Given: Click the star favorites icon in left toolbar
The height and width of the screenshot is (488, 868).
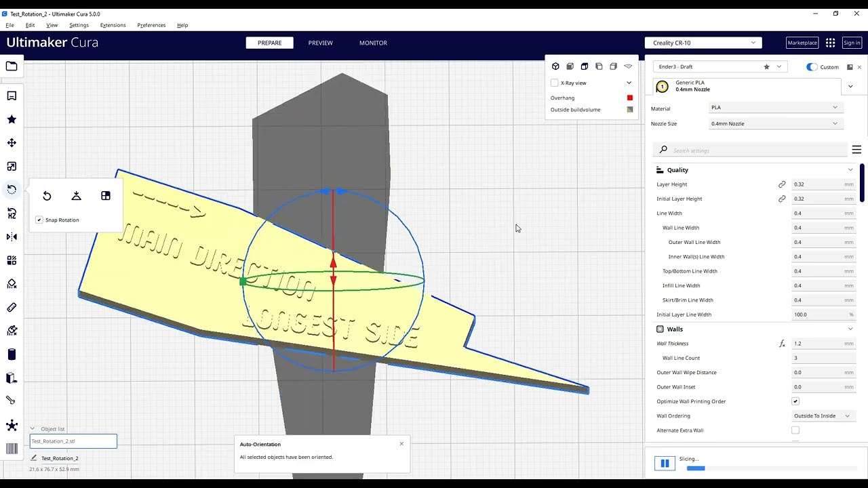Looking at the screenshot, I should pyautogui.click(x=12, y=119).
